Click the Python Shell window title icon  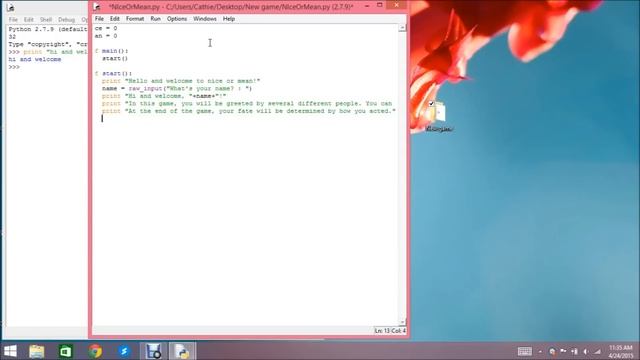coord(11,7)
